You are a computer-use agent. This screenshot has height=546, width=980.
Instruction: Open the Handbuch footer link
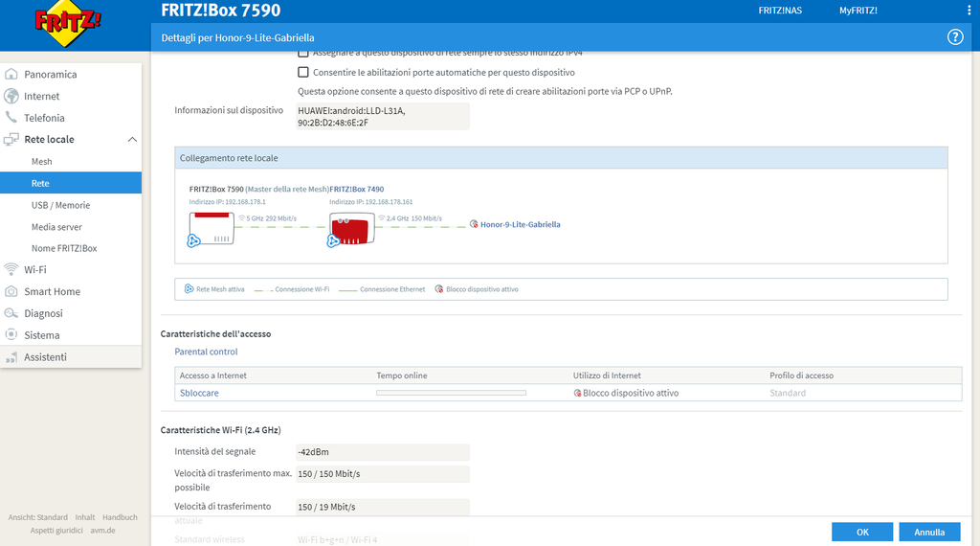[x=120, y=517]
